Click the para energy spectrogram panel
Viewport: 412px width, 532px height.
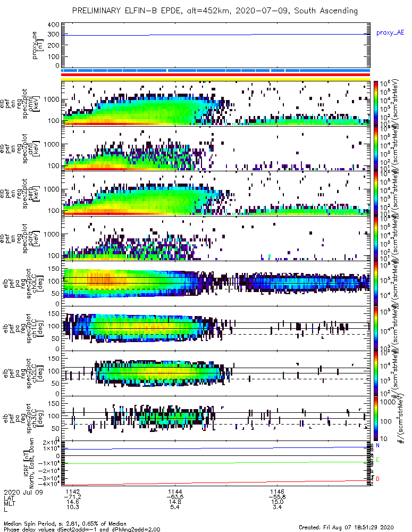point(216,238)
